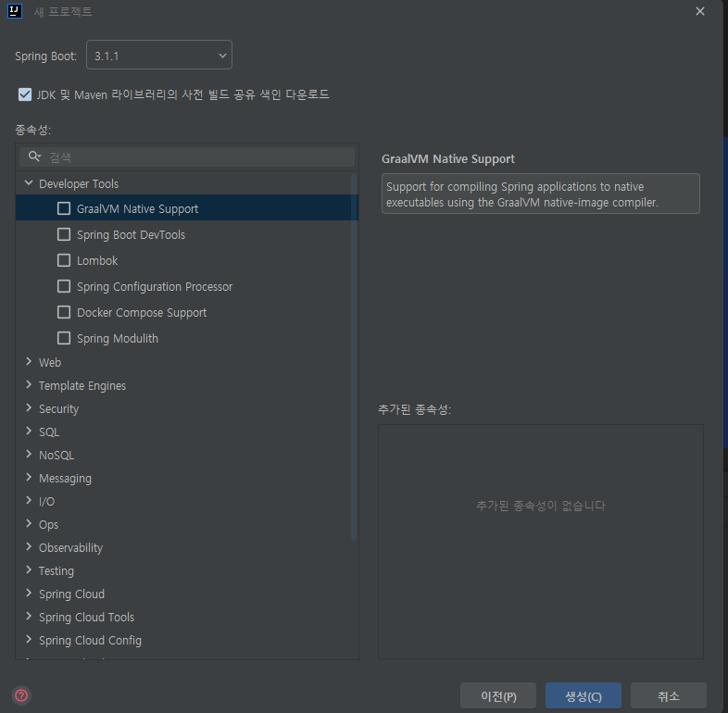Image resolution: width=728 pixels, height=713 pixels.
Task: Tick the Lombok checkbox
Action: tap(64, 260)
